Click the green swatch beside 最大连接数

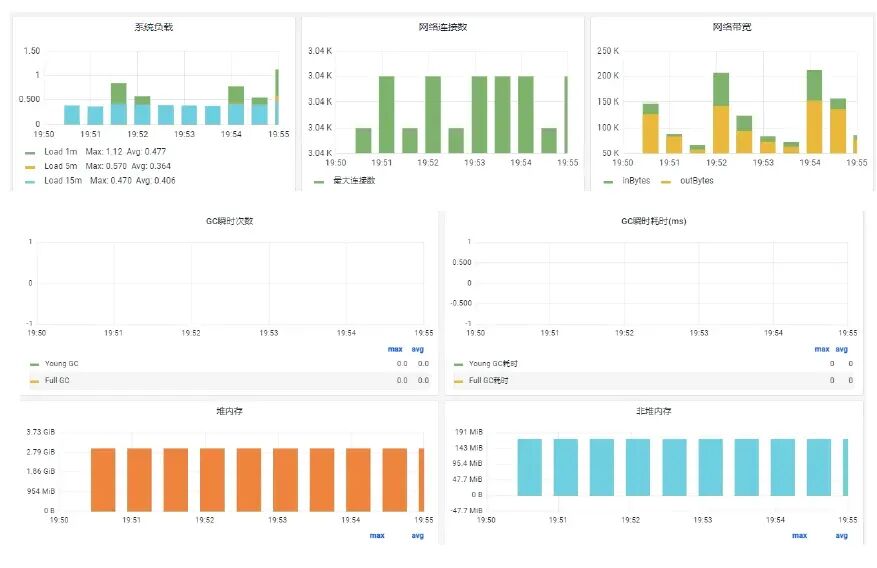point(319,182)
